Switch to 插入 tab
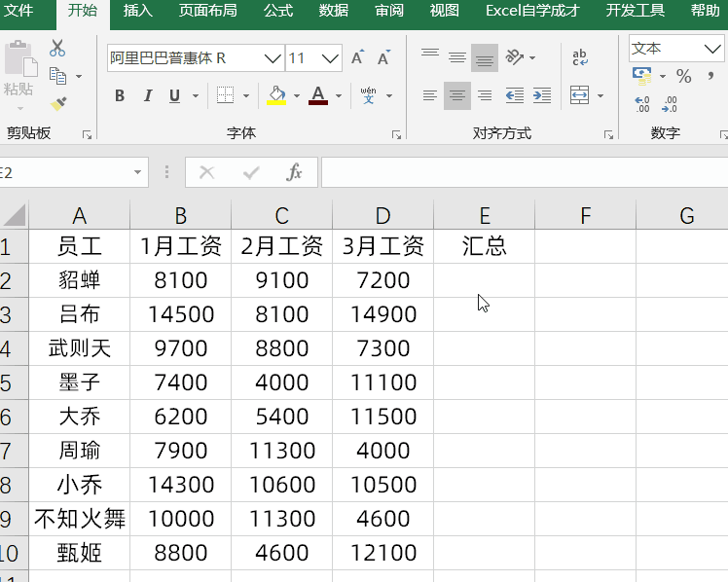 pos(137,10)
